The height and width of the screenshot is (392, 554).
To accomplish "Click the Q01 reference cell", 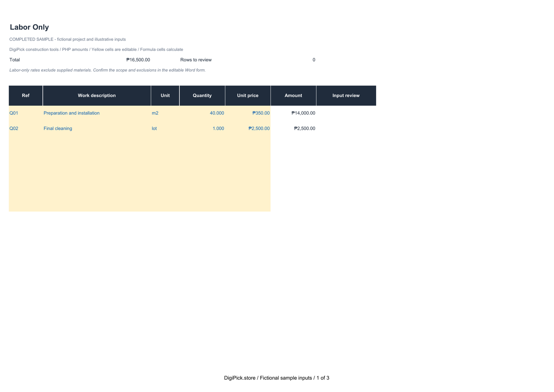I will tap(26, 113).
